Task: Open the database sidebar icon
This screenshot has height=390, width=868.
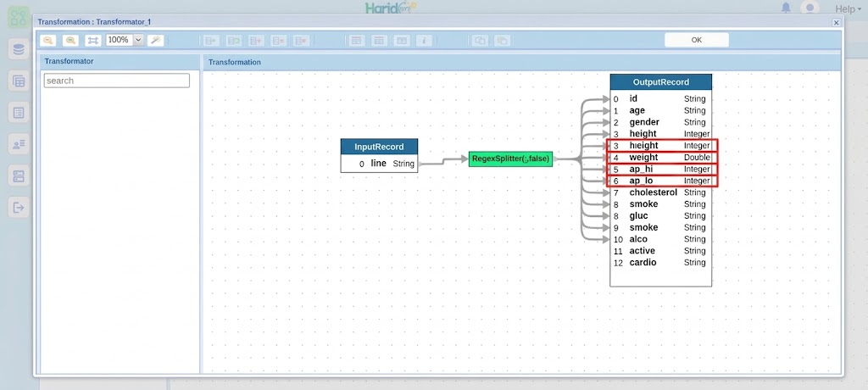Action: 19,50
